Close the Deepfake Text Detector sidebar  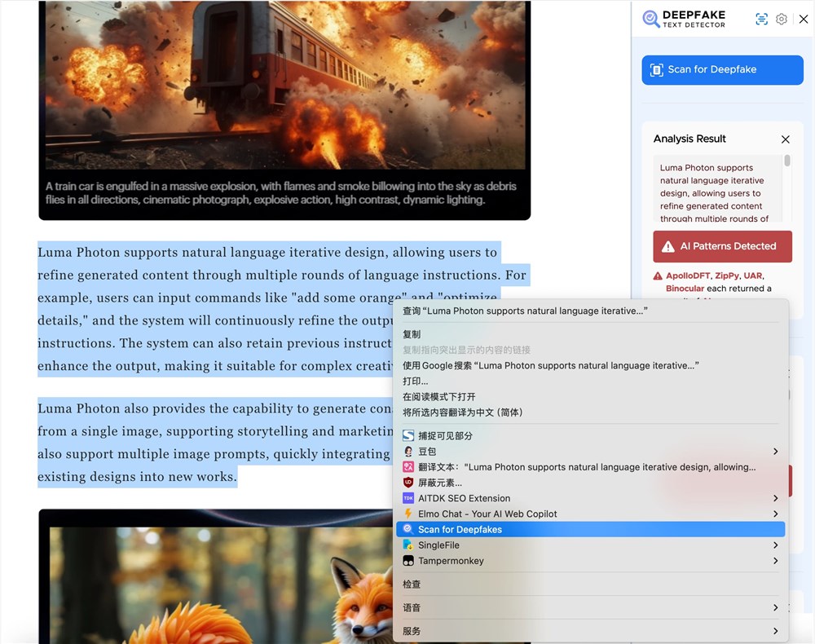[x=804, y=20]
